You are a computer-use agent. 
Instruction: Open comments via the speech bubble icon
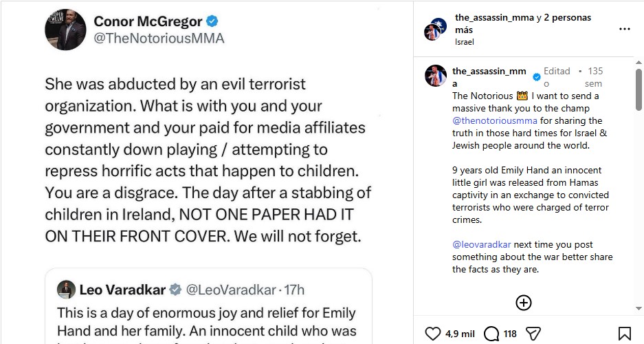(491, 334)
